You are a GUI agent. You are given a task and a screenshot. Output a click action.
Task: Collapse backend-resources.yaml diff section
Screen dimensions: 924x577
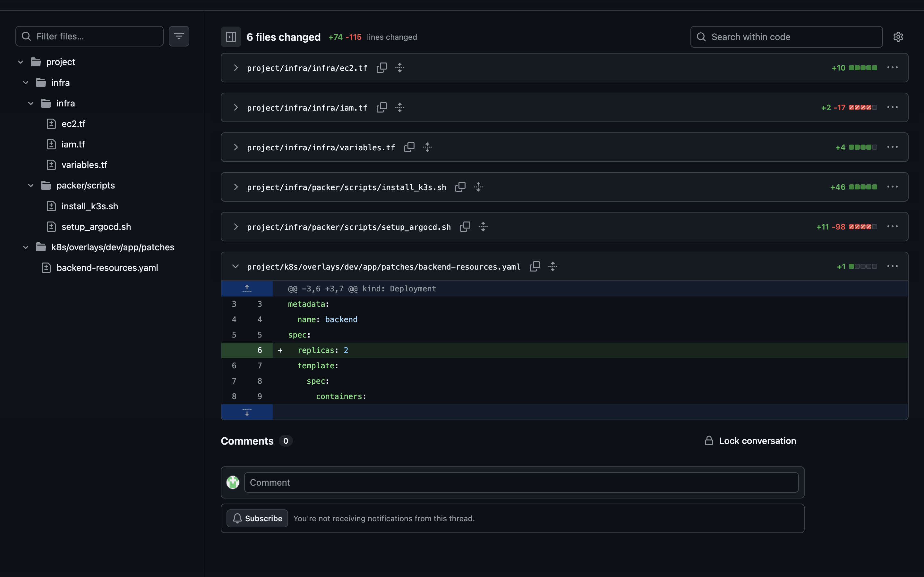(x=235, y=266)
